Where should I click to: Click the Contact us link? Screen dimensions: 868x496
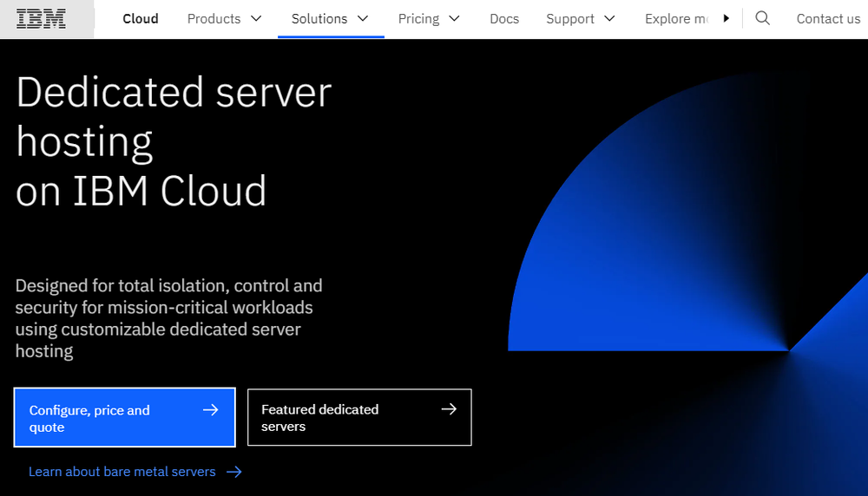click(x=828, y=19)
